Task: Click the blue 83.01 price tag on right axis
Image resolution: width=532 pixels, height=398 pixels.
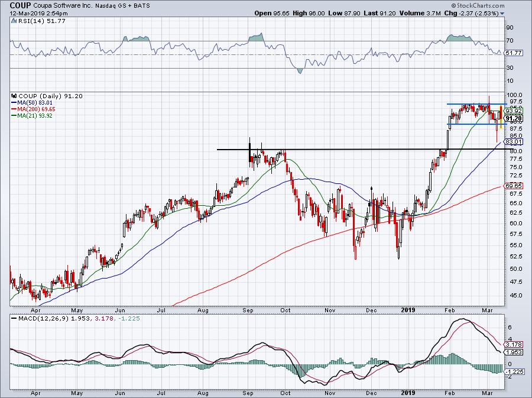Action: [514, 141]
